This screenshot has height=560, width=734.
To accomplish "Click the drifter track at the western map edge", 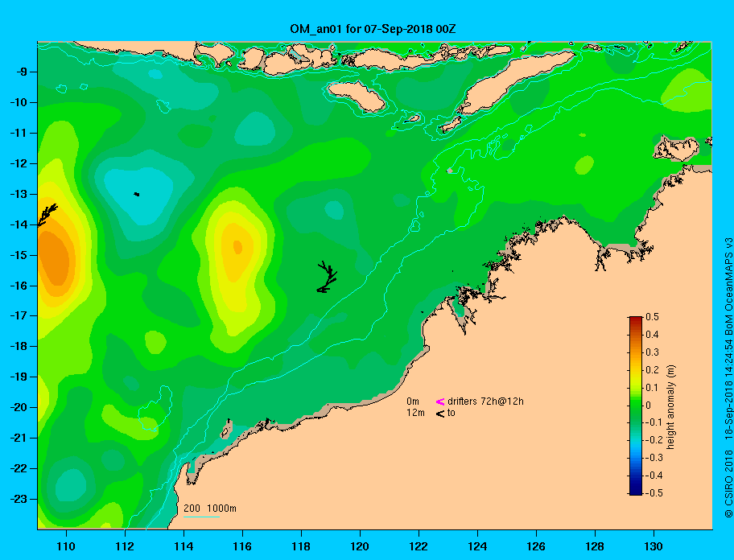I will click(47, 215).
